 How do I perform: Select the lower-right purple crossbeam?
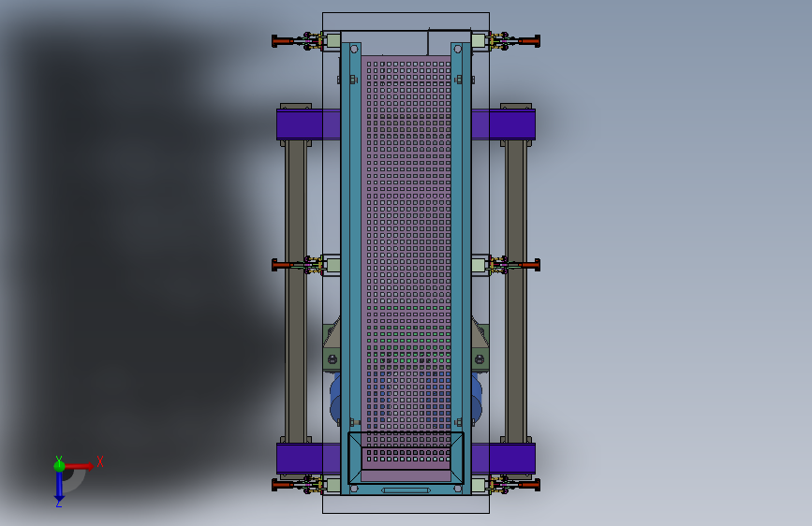pyautogui.click(x=503, y=459)
